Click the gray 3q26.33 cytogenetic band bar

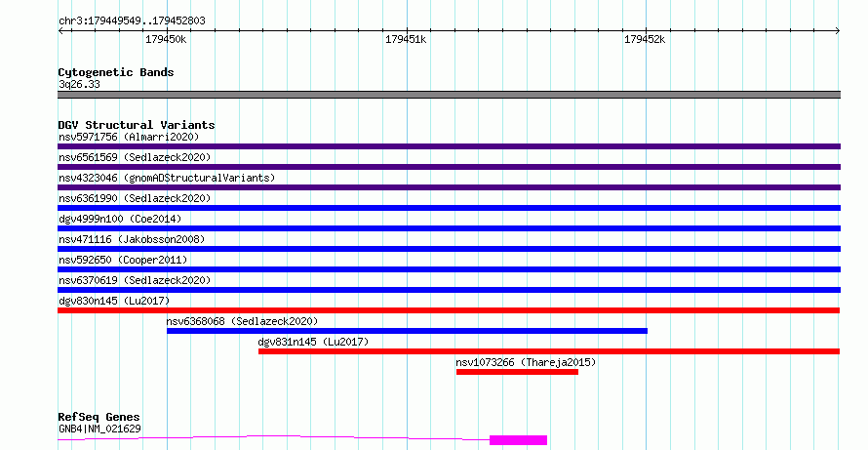coord(449,95)
